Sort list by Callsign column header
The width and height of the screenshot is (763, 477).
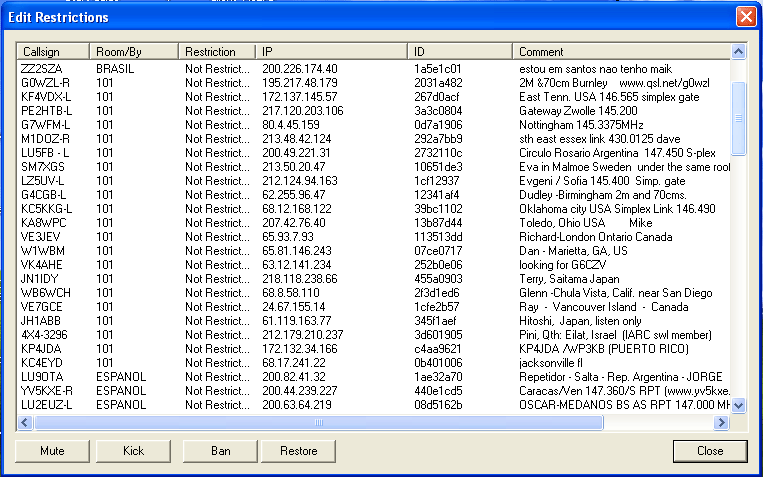[53, 51]
